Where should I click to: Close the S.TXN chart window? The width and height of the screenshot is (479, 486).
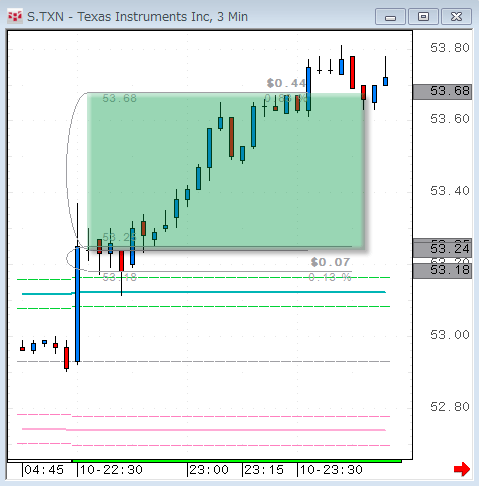456,17
